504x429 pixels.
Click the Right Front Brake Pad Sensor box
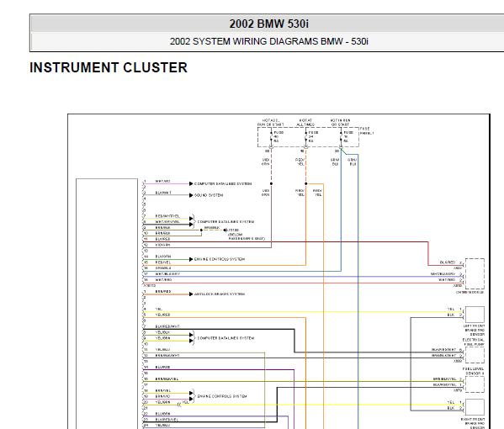475,407
